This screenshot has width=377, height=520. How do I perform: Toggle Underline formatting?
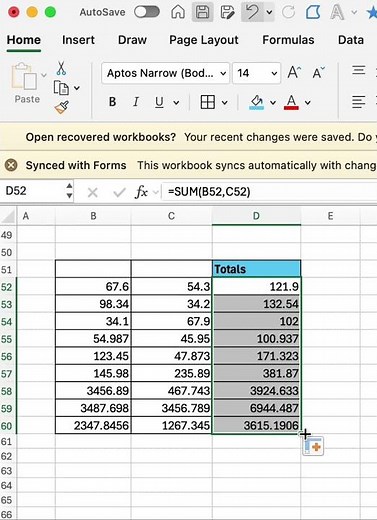[x=159, y=102]
